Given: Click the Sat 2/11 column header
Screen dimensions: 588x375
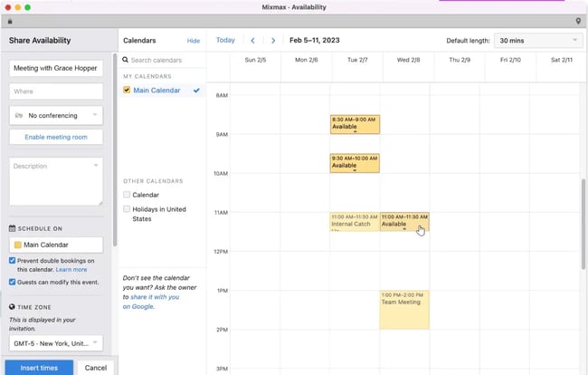Looking at the screenshot, I should [x=562, y=60].
